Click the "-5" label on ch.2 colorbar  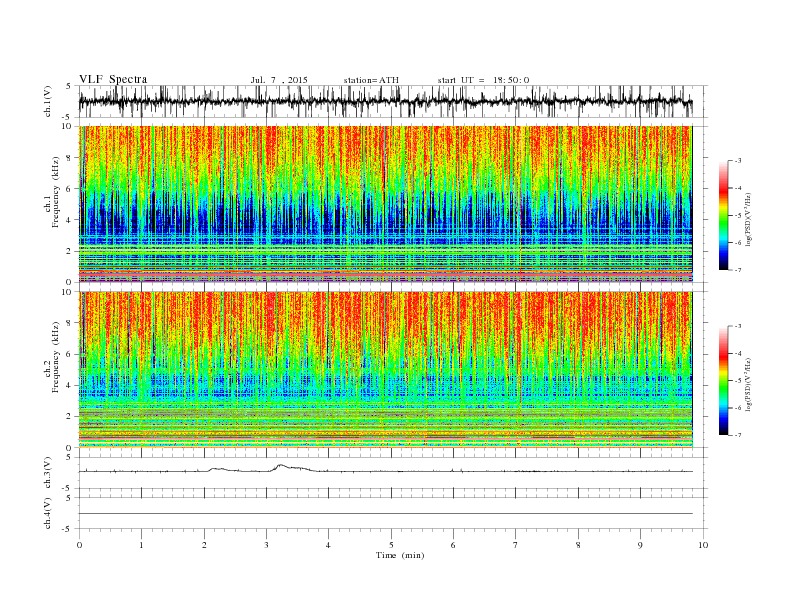pos(738,381)
